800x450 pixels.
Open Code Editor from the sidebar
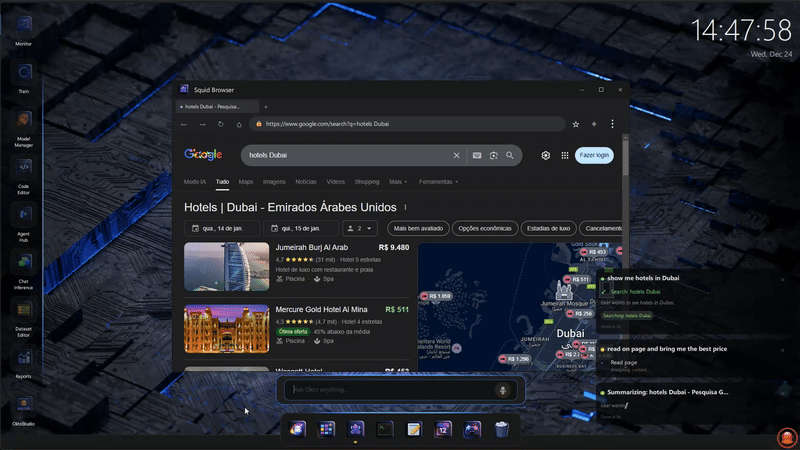point(24,167)
